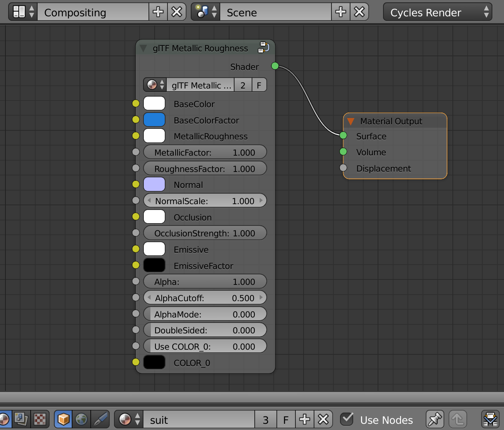Screen dimensions: 504x430
Task: Click the suit material name field
Action: (x=199, y=419)
